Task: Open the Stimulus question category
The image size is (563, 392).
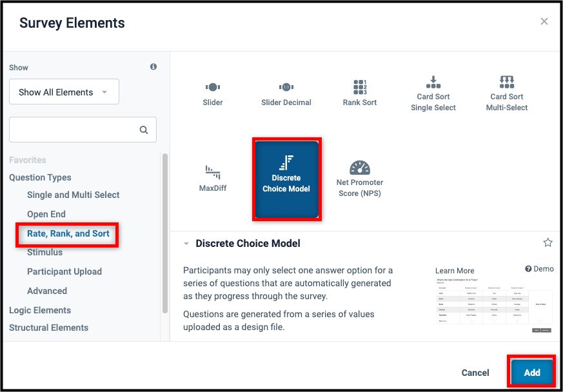Action: point(44,252)
